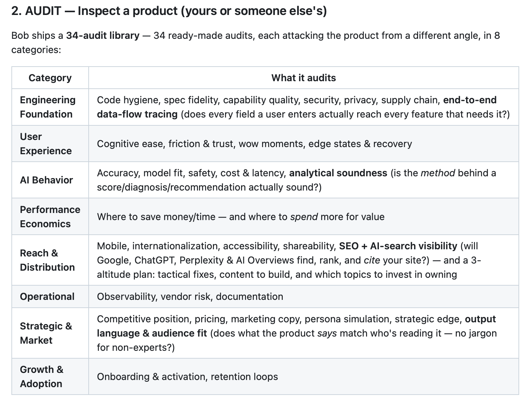This screenshot has width=532, height=406.
Task: Select the 'Growth & Adoption' category cell
Action: coord(50,376)
